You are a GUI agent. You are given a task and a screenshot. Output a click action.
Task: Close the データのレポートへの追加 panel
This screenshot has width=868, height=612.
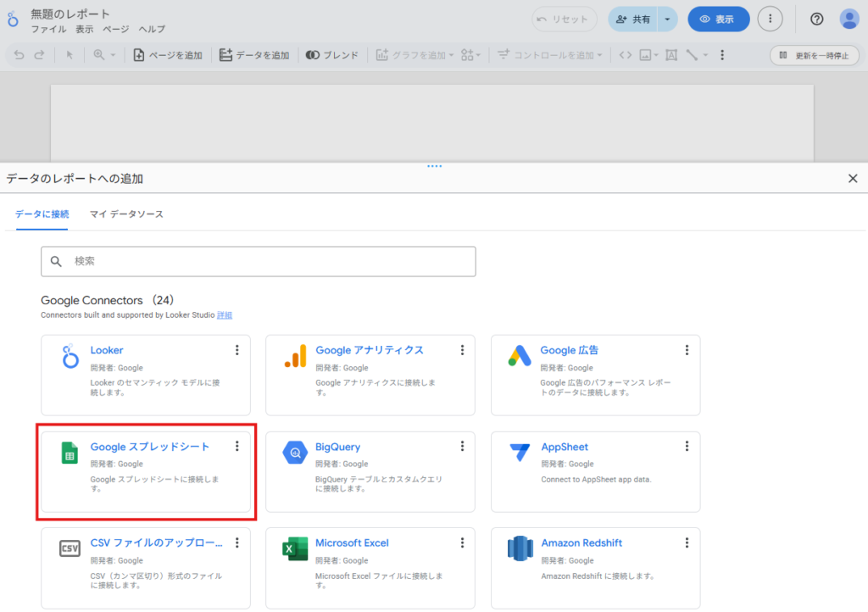point(853,178)
